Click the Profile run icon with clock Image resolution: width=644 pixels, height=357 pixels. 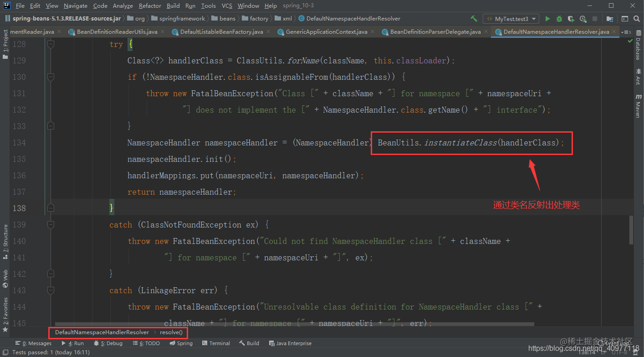[583, 19]
